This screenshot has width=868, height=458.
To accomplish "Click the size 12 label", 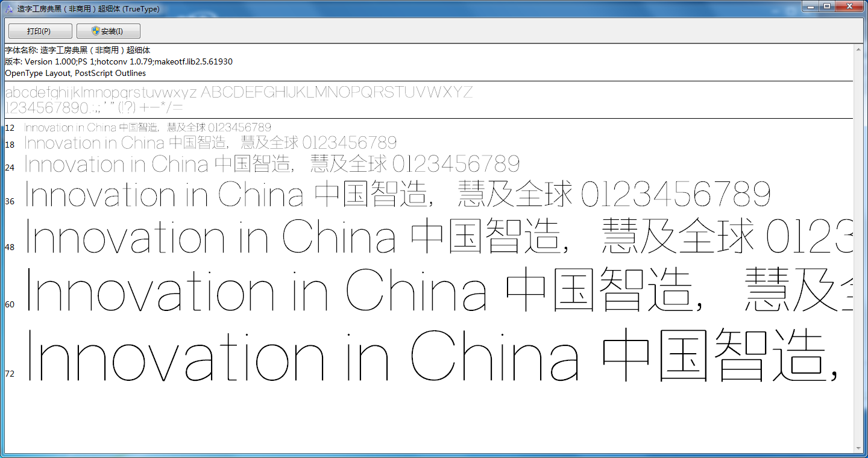I will click(x=10, y=128).
